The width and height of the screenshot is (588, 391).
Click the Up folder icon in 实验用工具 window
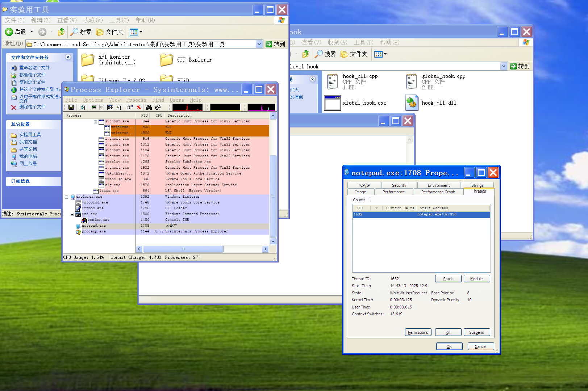coord(61,32)
